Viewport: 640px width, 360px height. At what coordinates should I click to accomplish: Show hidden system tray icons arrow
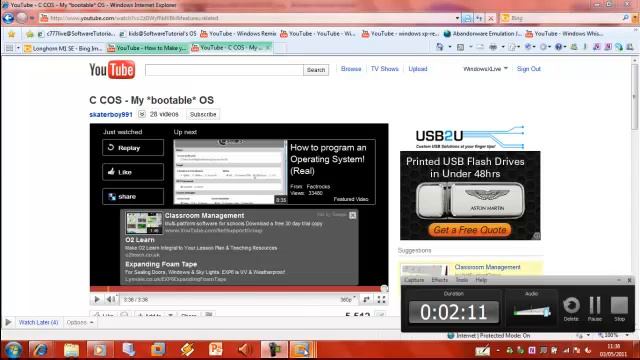pos(498,350)
